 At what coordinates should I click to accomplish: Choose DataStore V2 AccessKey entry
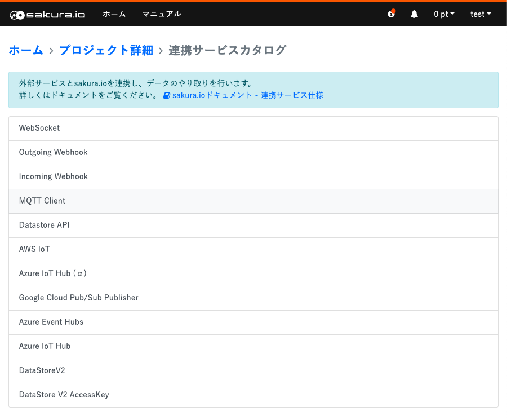[253, 395]
